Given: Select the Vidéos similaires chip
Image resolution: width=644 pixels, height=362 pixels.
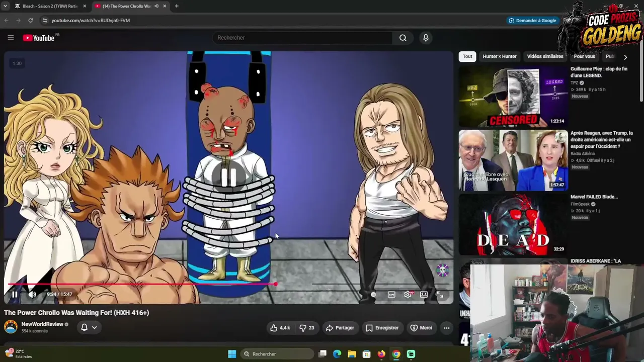Looking at the screenshot, I should point(545,56).
